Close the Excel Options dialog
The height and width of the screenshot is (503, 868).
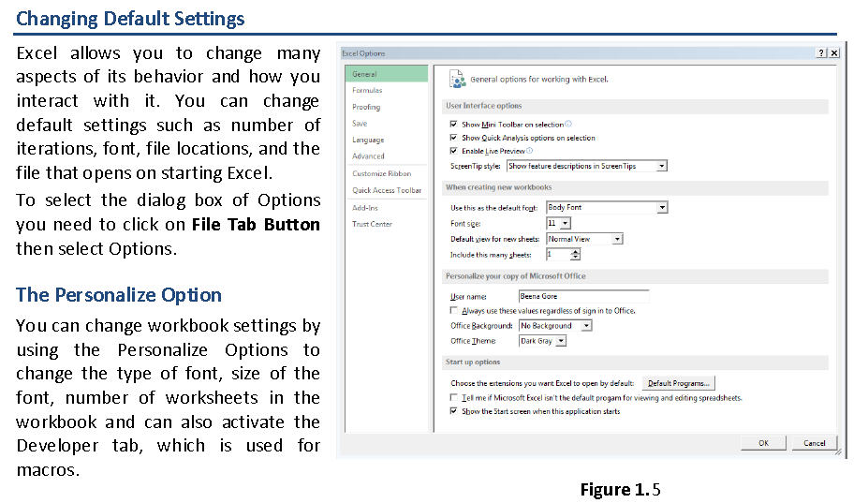tap(834, 52)
